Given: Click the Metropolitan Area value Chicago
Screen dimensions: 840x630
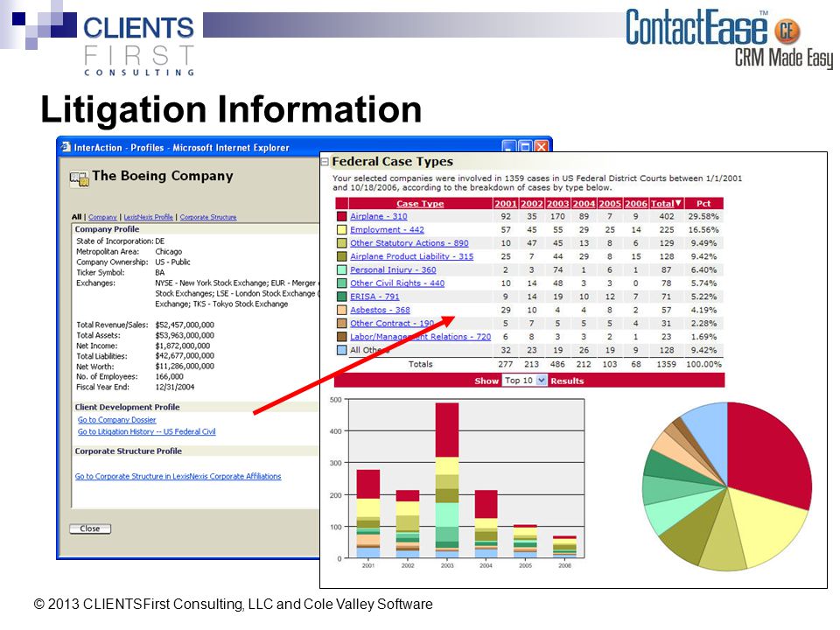Looking at the screenshot, I should tap(169, 251).
